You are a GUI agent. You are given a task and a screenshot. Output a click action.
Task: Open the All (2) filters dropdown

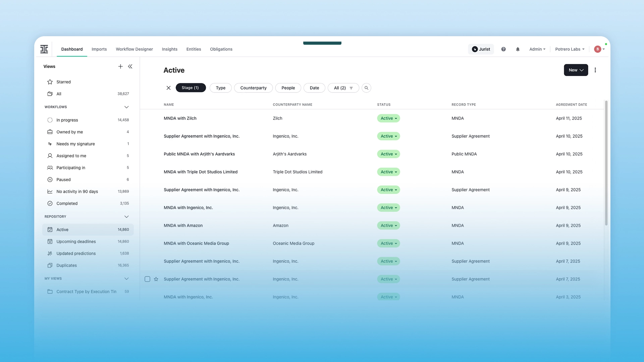(343, 88)
